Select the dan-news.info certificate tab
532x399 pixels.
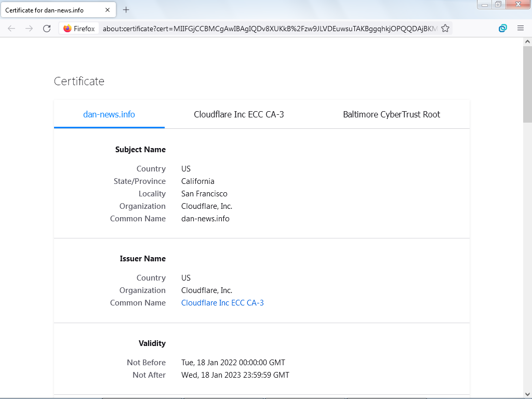point(109,114)
